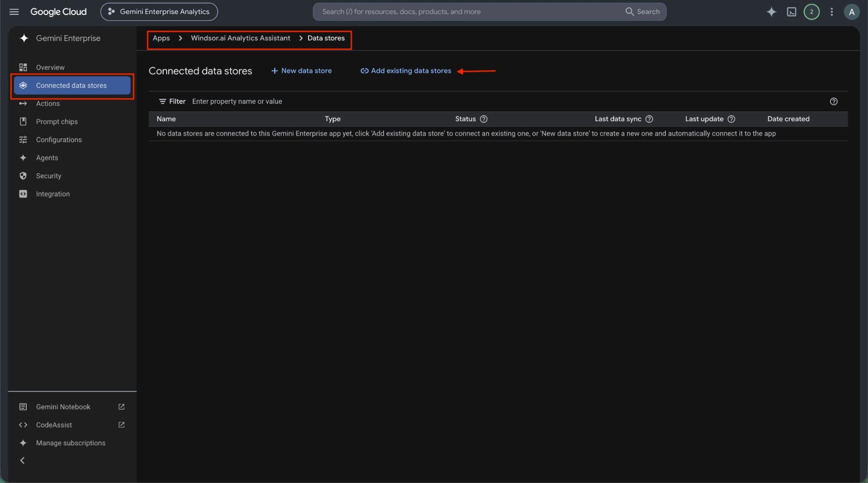Click the Manage subscriptions sparkle icon

[23, 443]
